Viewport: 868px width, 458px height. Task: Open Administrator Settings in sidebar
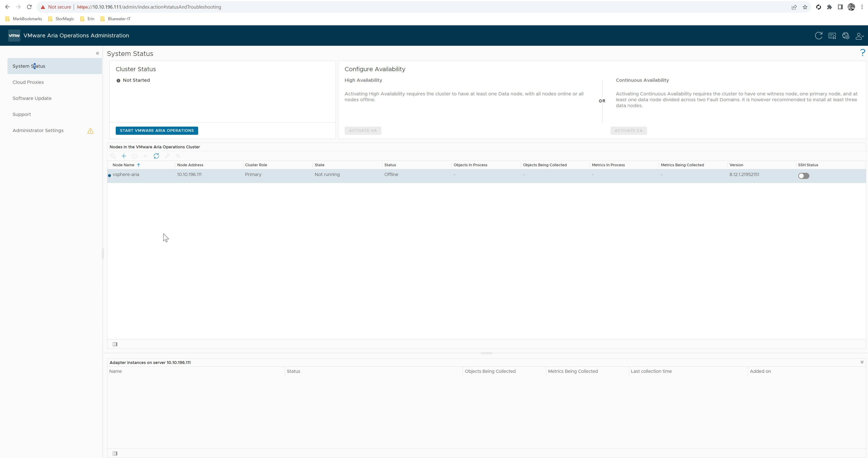(38, 130)
